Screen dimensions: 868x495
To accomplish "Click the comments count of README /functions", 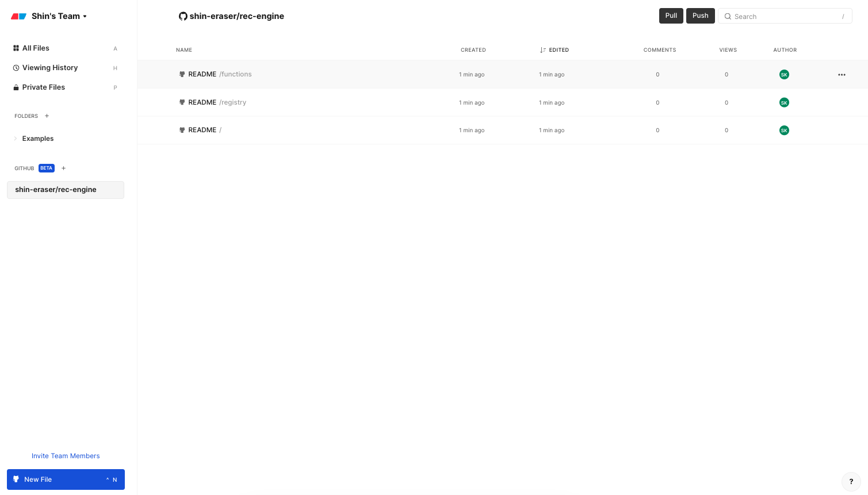I will 657,75.
